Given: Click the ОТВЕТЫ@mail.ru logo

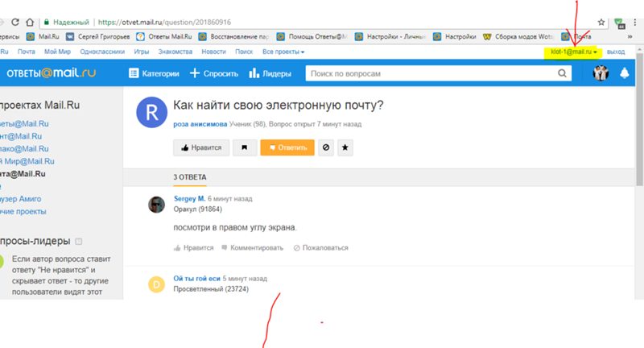Looking at the screenshot, I should tap(51, 73).
